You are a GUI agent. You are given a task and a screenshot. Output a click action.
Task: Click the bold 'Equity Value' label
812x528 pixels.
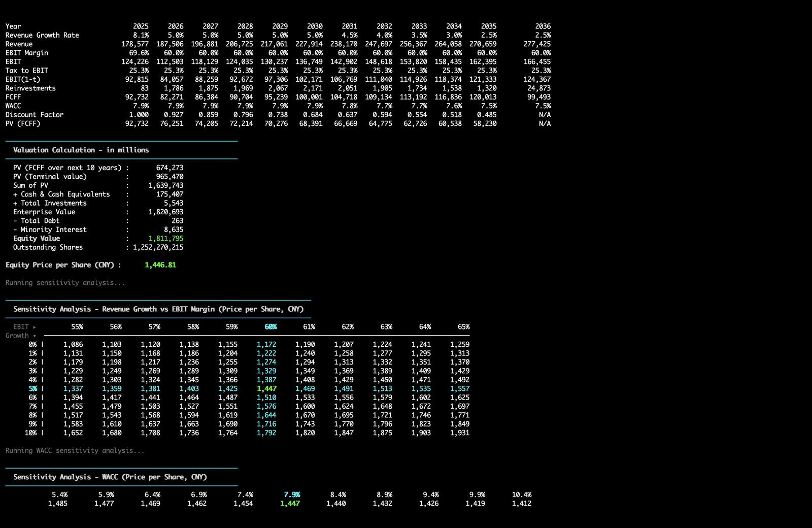37,238
